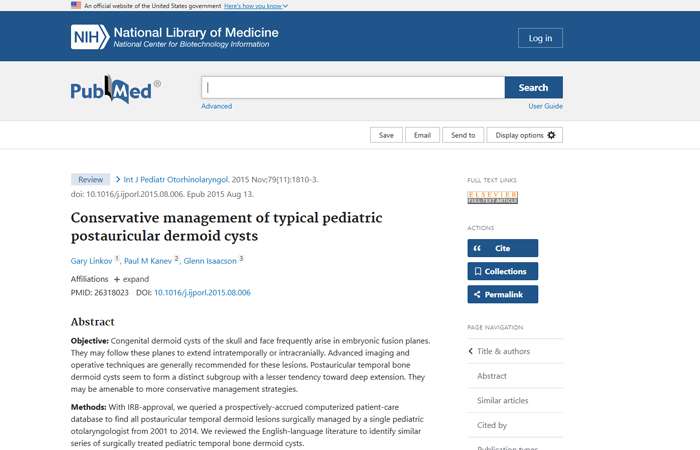Jump to Cited by in page navigation
This screenshot has width=700, height=450.
click(x=492, y=425)
